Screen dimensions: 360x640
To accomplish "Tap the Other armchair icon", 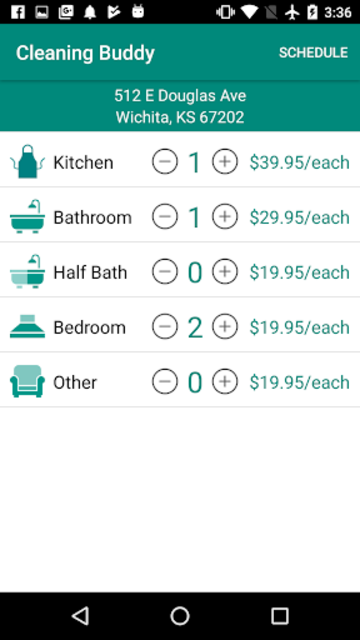I will [27, 381].
